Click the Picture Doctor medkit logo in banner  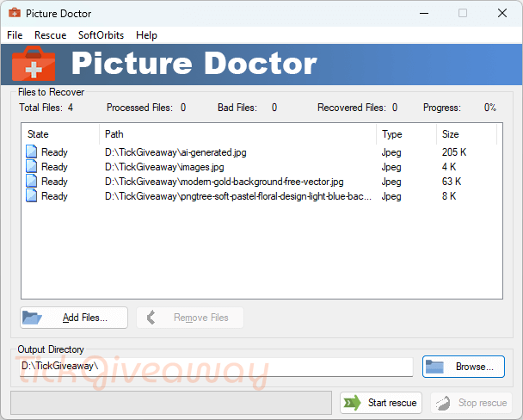click(34, 64)
